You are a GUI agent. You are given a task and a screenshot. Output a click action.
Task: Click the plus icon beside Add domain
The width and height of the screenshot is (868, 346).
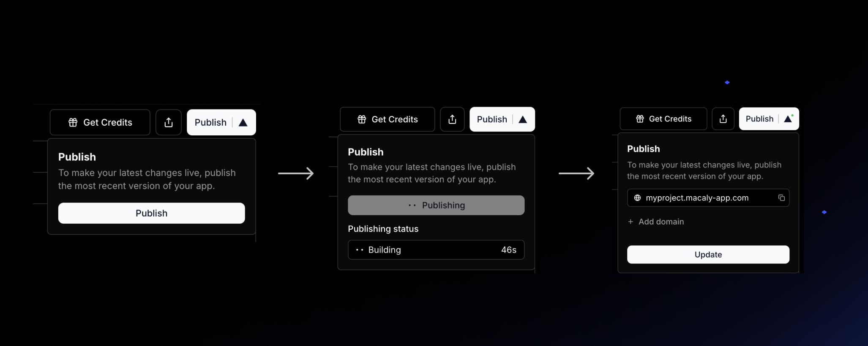click(630, 221)
